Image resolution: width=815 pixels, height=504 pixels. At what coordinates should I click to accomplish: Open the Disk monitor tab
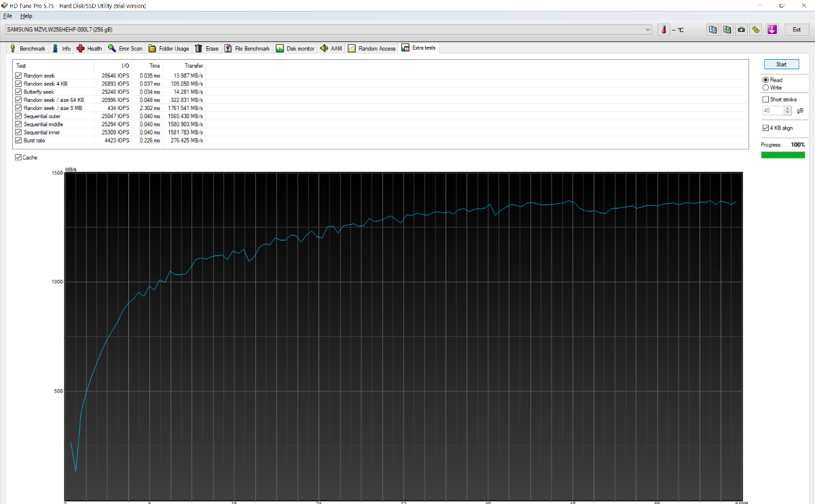(295, 49)
